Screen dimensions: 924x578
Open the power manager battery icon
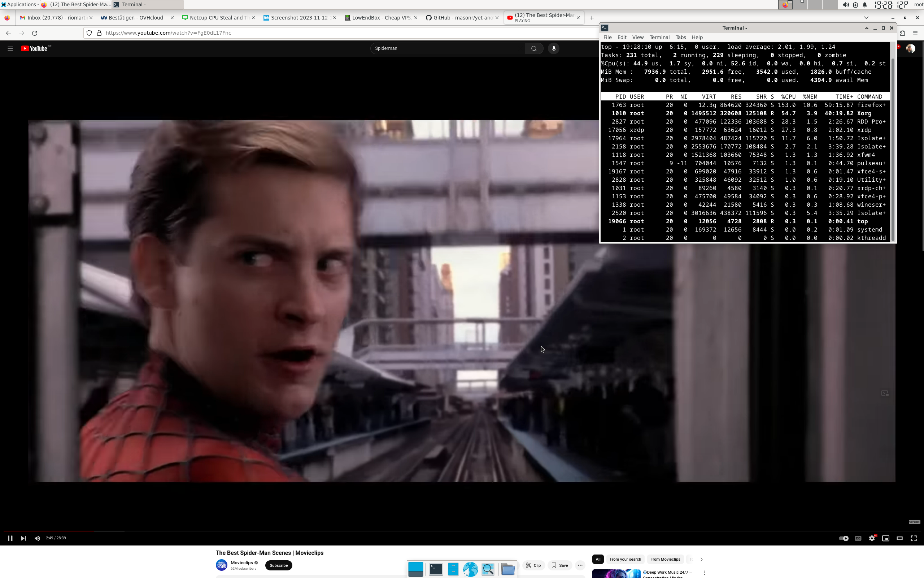[856, 5]
